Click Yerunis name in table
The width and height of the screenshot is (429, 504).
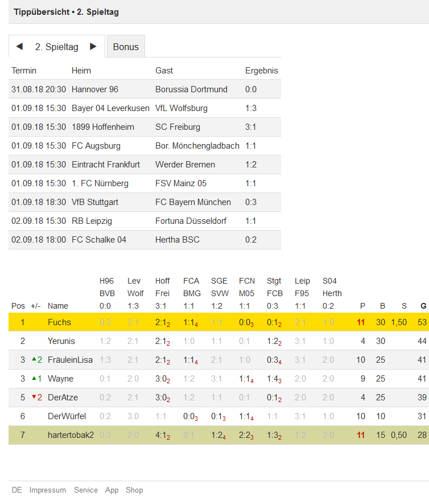[61, 341]
